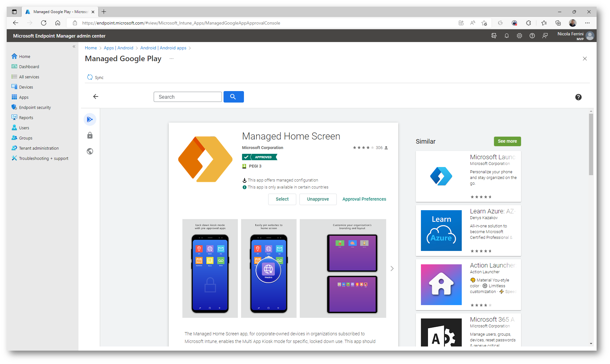
Task: Click the page vertical scrollbar thumb
Action: point(591,144)
